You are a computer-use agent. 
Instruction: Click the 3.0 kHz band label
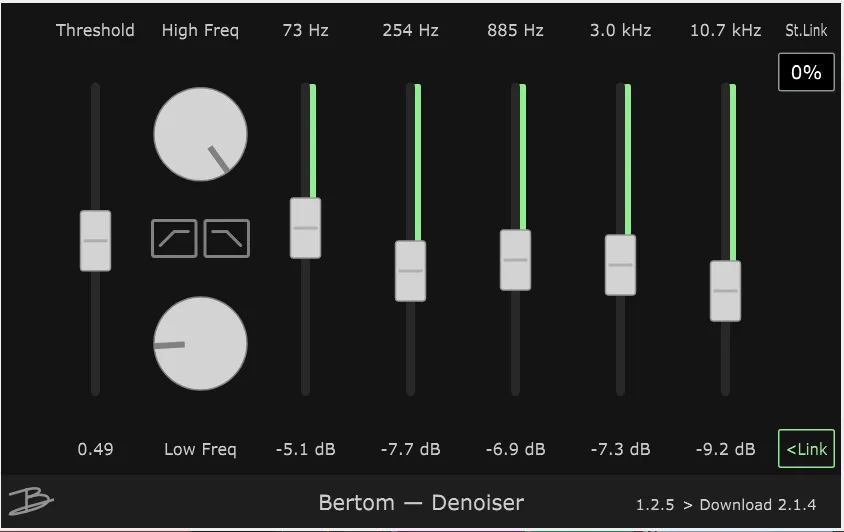[x=620, y=30]
